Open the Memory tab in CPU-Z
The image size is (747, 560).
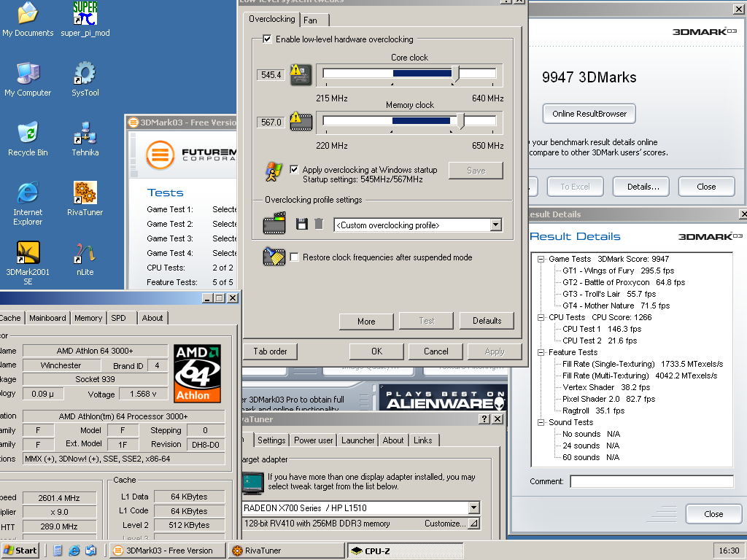88,318
